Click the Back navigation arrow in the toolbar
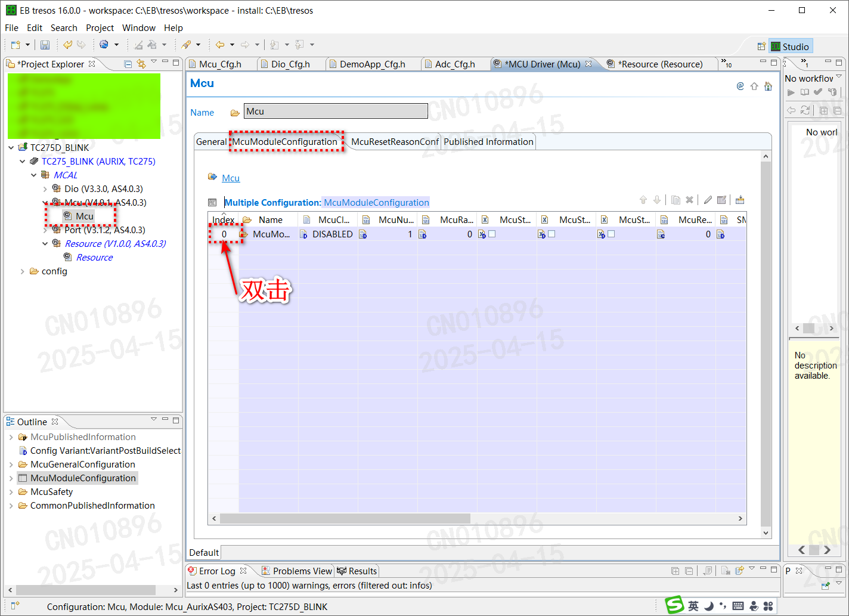849x616 pixels. point(220,45)
